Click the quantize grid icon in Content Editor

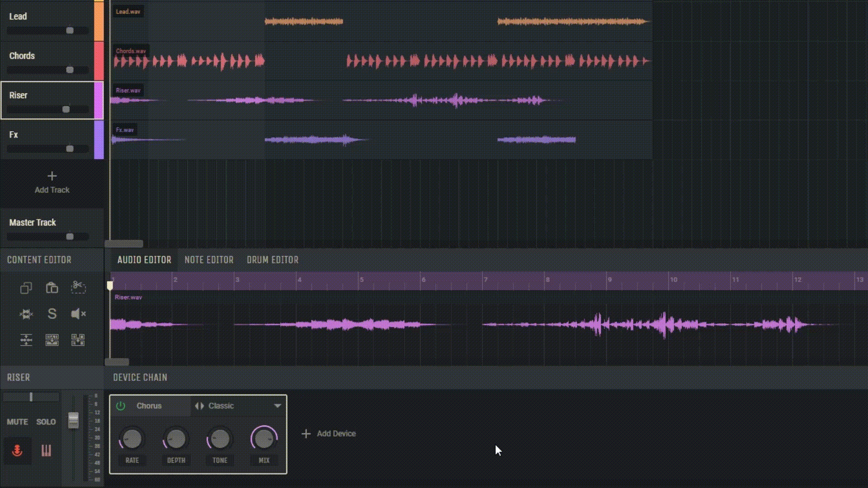pos(78,340)
